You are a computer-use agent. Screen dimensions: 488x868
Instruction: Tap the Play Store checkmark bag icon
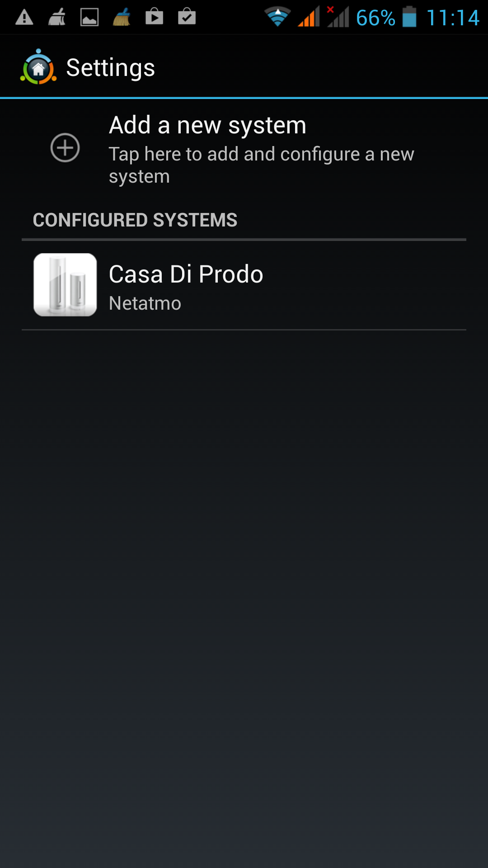pos(187,17)
